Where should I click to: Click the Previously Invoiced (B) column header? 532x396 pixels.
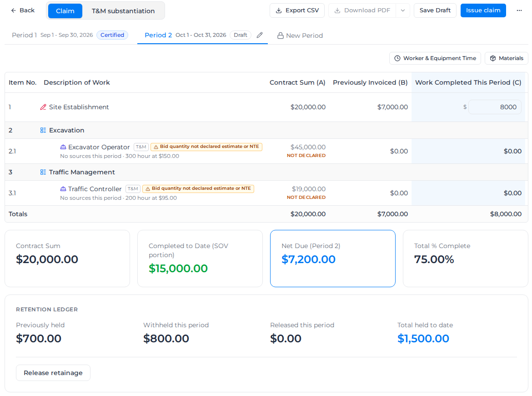[x=370, y=82]
